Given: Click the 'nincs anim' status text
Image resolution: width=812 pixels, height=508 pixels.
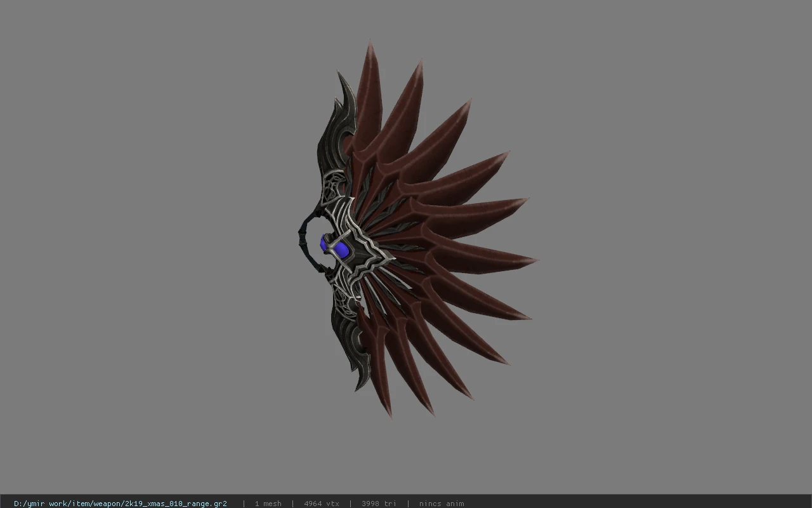Looking at the screenshot, I should click(x=442, y=504).
